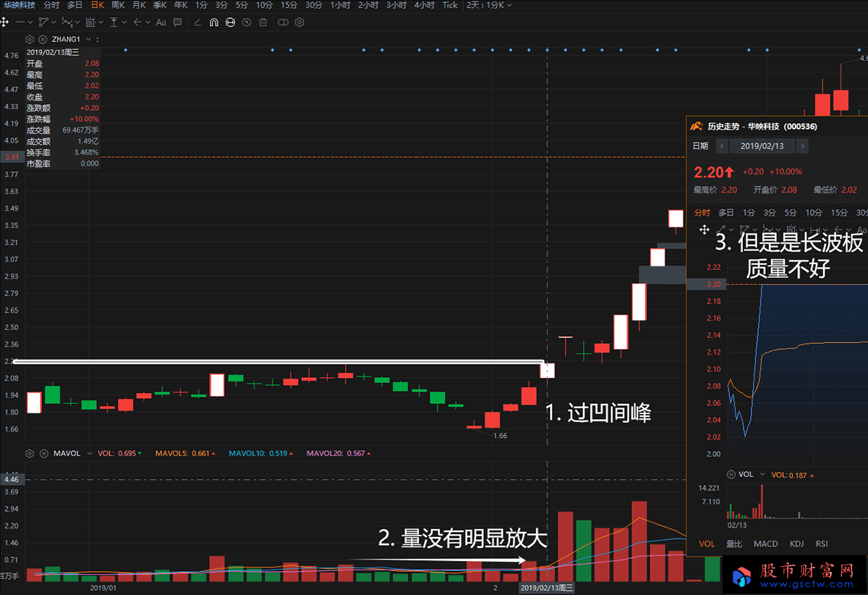This screenshot has width=868, height=595.
Task: Expand the ZHANG1 indicator dropdown
Action: (88, 39)
